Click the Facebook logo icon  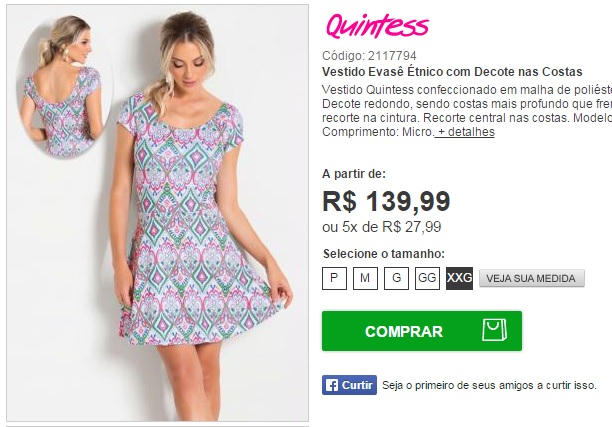[x=331, y=385]
